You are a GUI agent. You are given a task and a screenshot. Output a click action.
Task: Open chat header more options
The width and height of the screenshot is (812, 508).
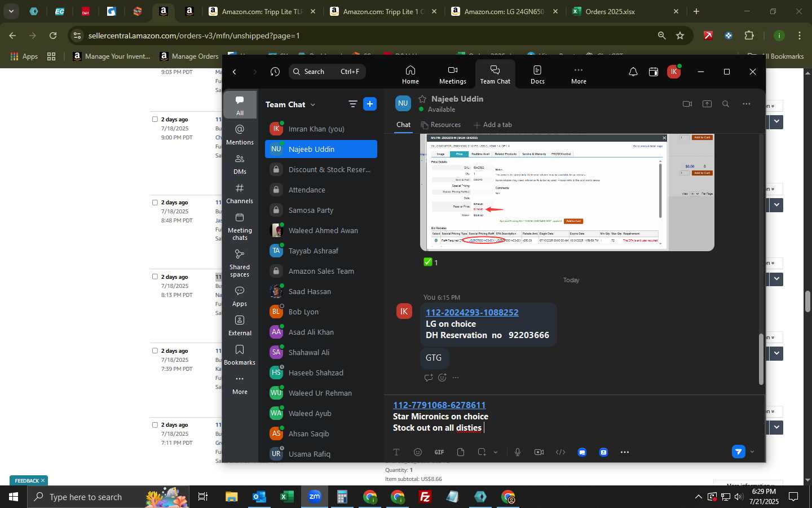747,104
